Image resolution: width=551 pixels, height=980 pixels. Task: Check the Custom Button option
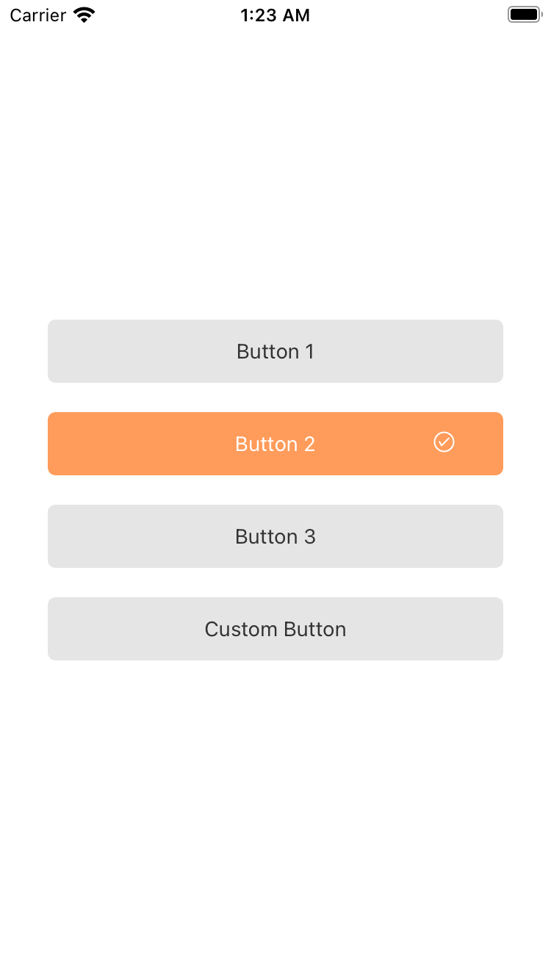[x=275, y=629]
